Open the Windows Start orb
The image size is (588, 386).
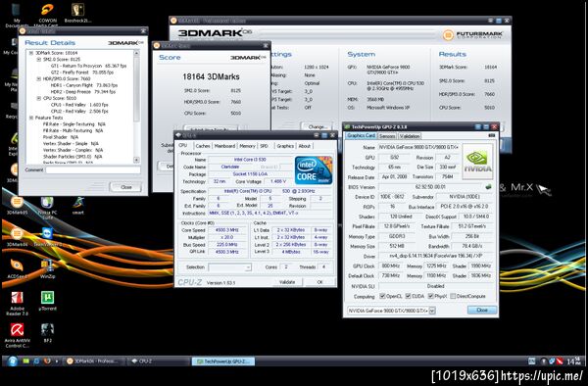coord(13,361)
